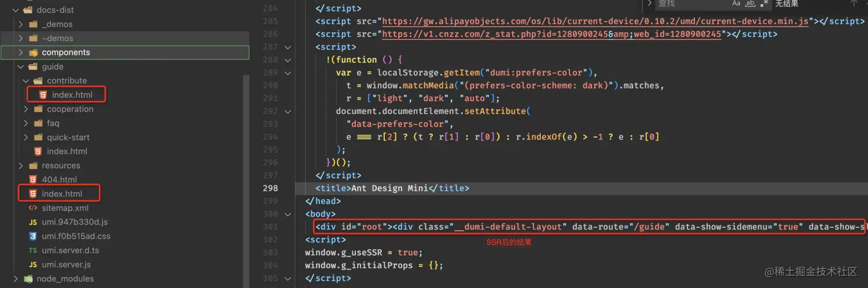Viewport: 868px width, 288px height.
Task: Toggle Match Whole Word (ab) option
Action: (751, 3)
